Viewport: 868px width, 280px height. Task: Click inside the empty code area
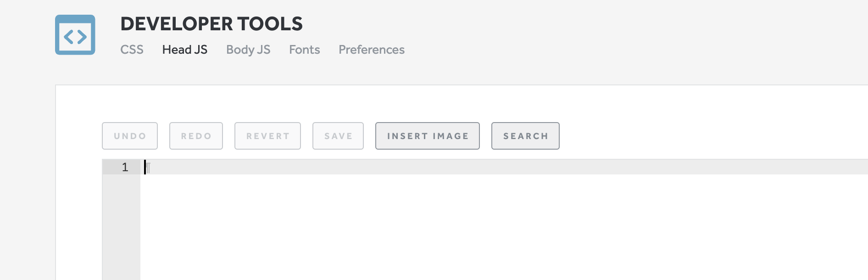(x=413, y=220)
